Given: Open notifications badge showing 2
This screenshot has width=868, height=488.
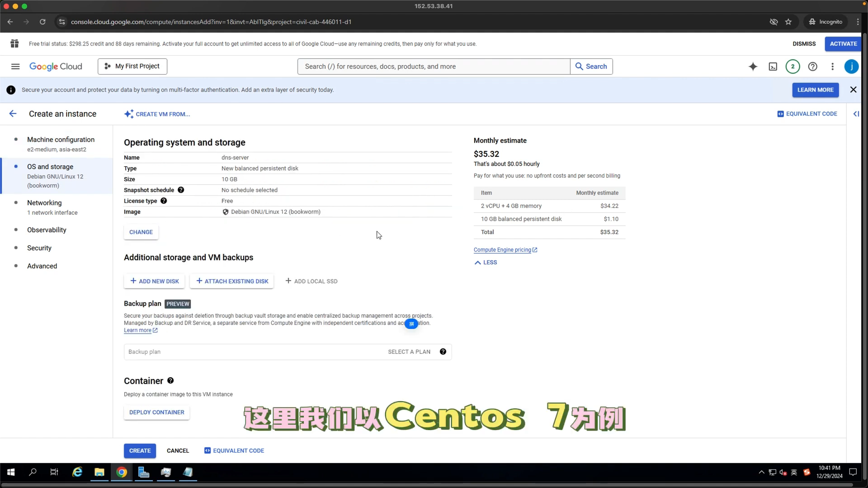Looking at the screenshot, I should (x=793, y=66).
